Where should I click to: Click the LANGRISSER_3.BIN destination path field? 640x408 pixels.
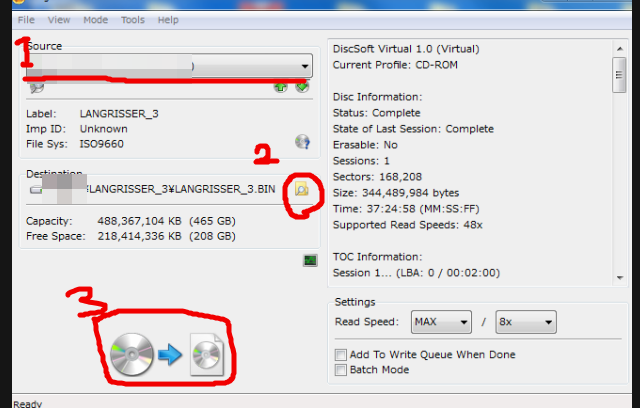point(159,189)
